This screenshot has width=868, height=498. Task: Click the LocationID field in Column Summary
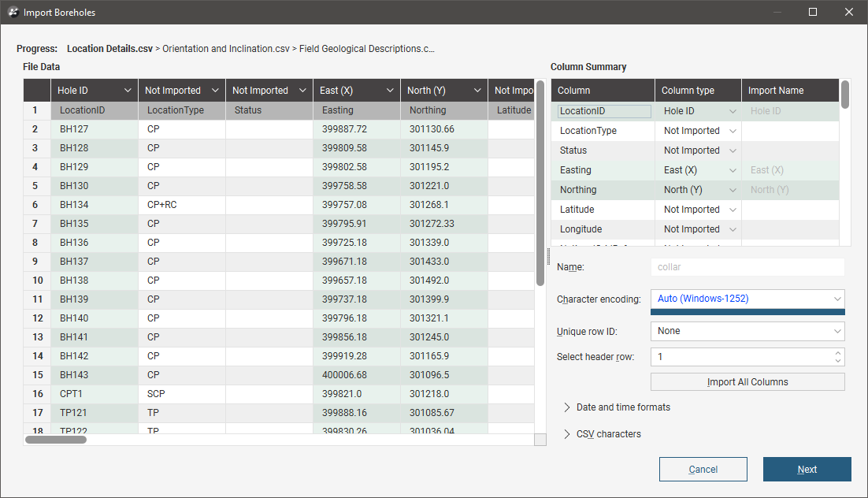tap(604, 112)
